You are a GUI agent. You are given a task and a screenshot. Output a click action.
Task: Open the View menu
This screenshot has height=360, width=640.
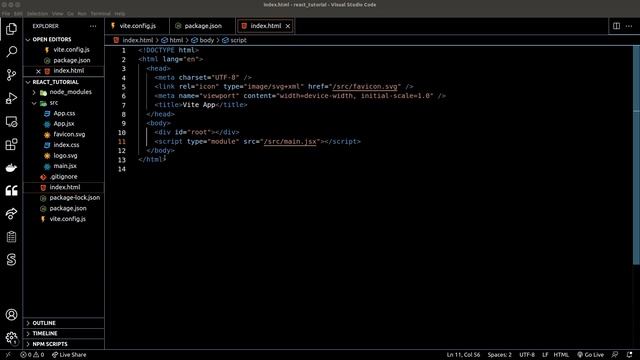pos(58,13)
